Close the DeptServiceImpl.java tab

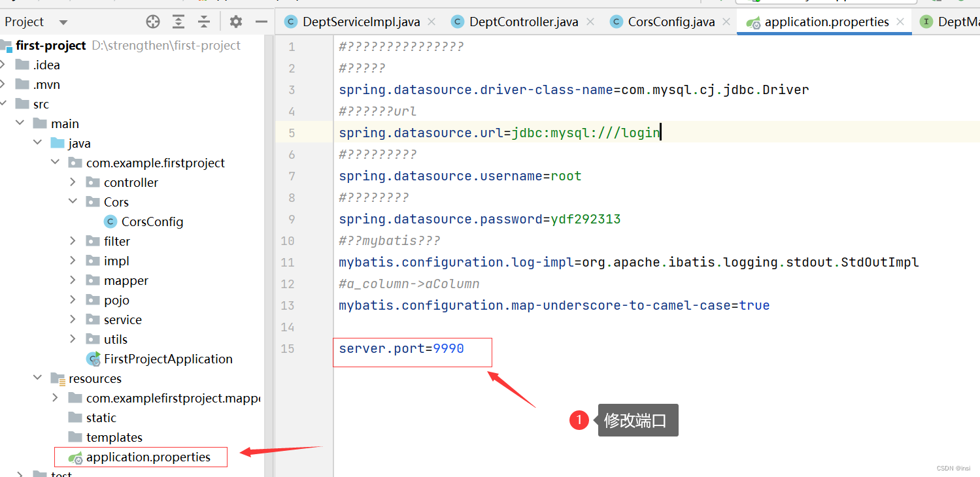[431, 21]
